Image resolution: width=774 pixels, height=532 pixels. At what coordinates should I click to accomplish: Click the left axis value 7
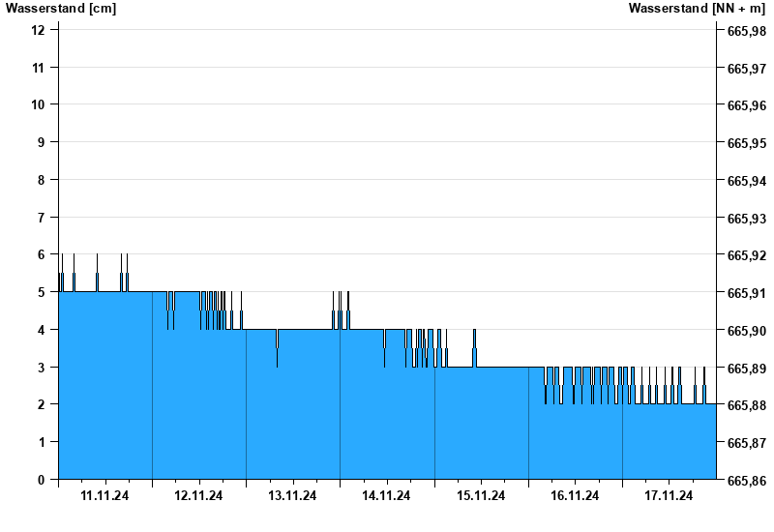point(41,218)
